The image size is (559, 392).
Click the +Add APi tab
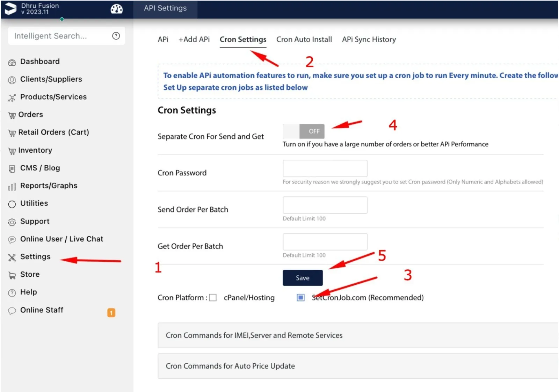[194, 39]
